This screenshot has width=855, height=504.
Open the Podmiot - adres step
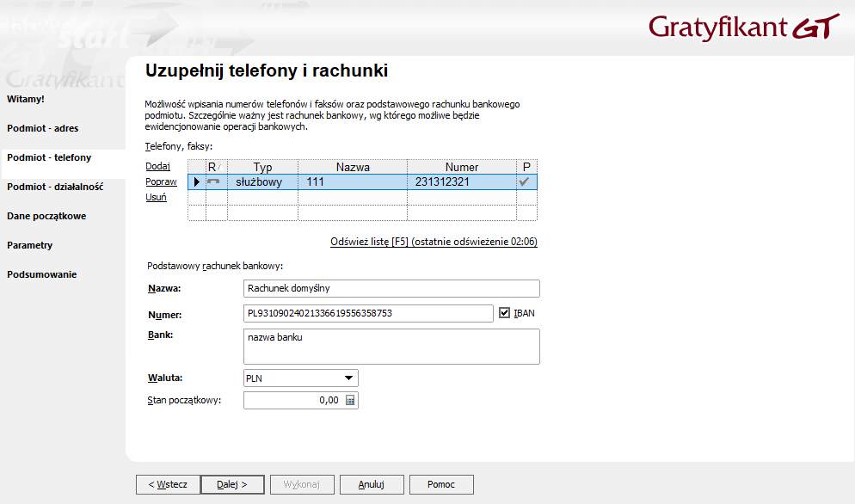(x=42, y=128)
